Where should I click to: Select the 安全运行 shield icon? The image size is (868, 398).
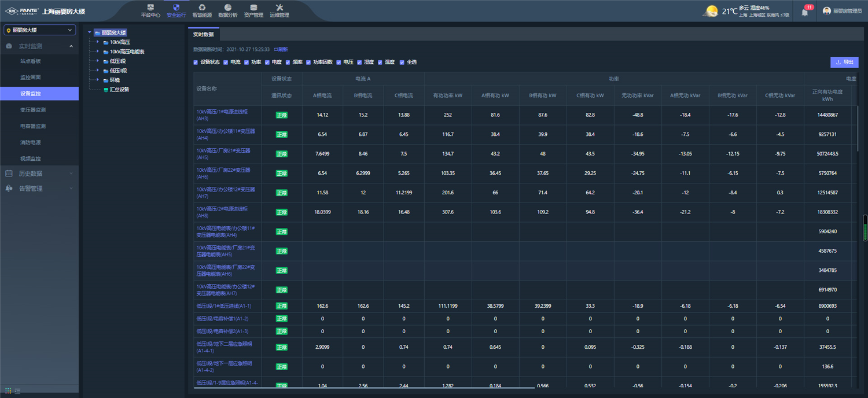tap(176, 8)
